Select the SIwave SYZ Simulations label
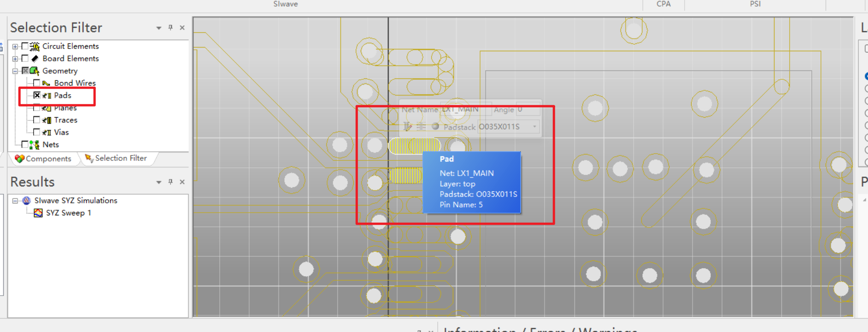This screenshot has width=868, height=332. pyautogui.click(x=76, y=201)
